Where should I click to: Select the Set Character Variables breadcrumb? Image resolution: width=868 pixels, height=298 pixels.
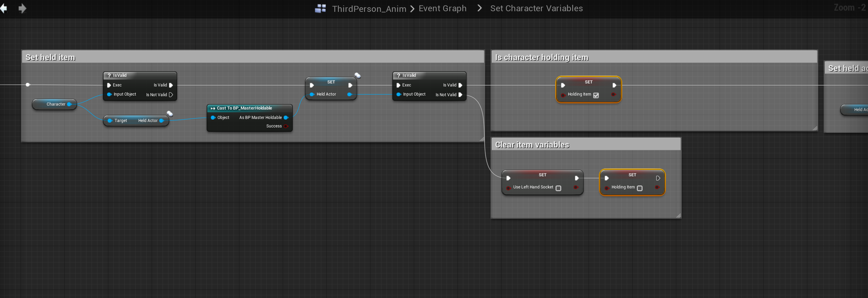[x=536, y=8]
